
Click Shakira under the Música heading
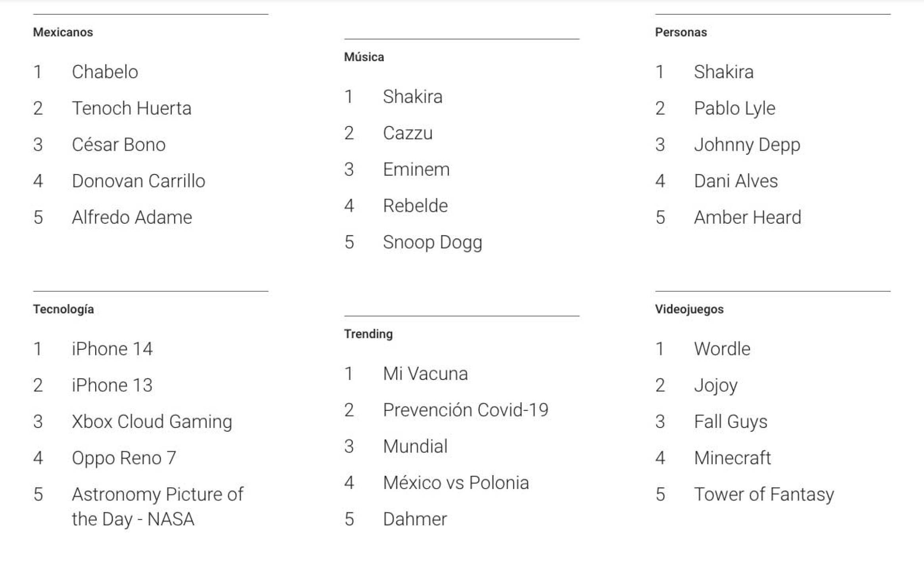point(412,97)
